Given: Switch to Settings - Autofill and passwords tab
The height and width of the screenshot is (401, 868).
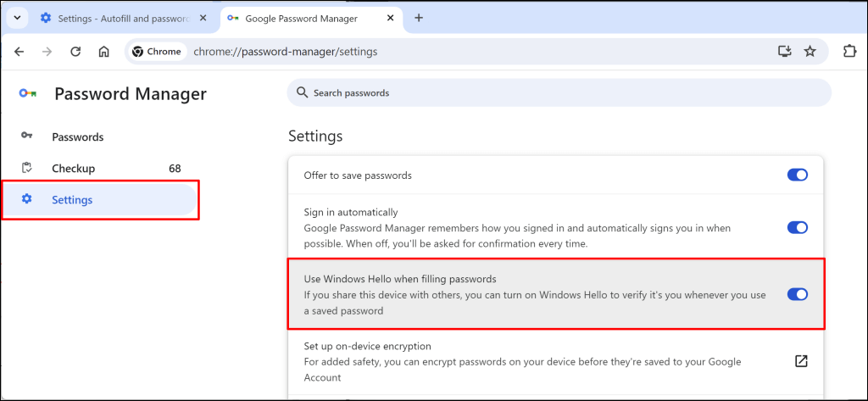Looking at the screenshot, I should tap(123, 18).
